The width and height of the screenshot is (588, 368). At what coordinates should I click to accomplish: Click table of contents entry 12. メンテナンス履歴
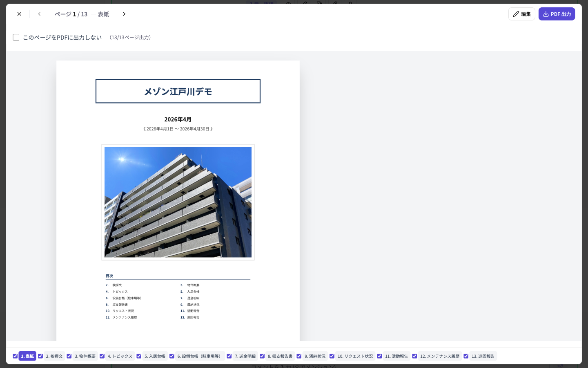tap(121, 317)
